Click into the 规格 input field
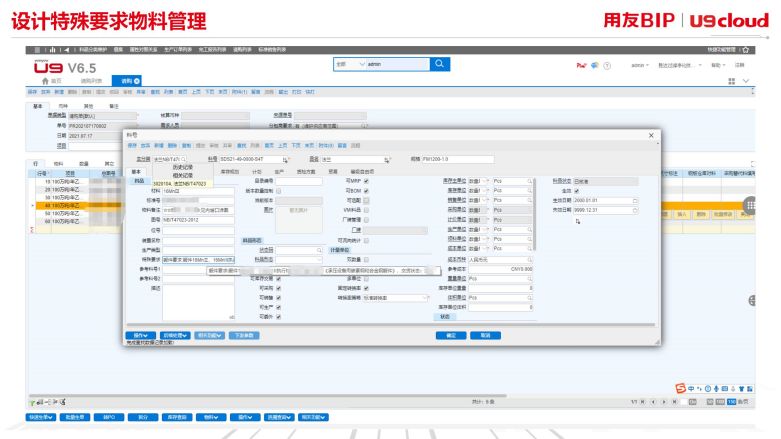781x439 pixels. 458,159
